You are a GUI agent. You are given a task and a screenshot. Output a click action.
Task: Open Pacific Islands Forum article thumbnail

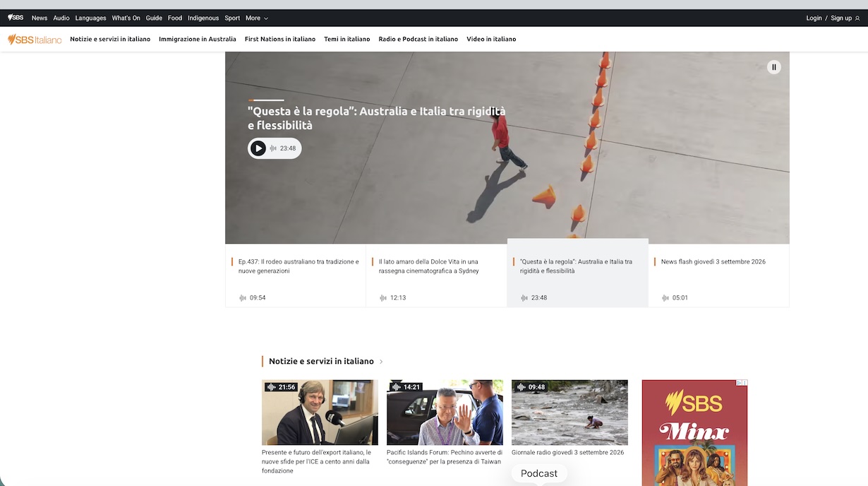(445, 413)
